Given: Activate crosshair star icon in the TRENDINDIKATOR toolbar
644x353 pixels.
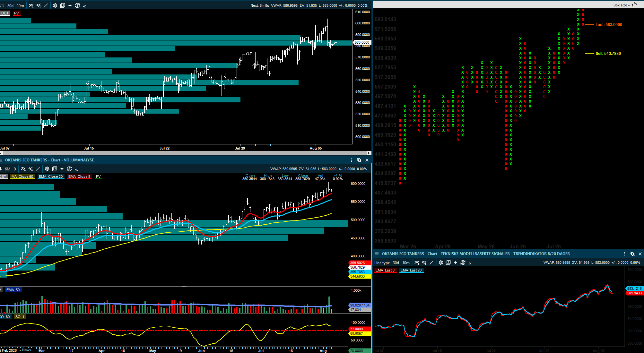Looking at the screenshot, I should tap(456, 263).
